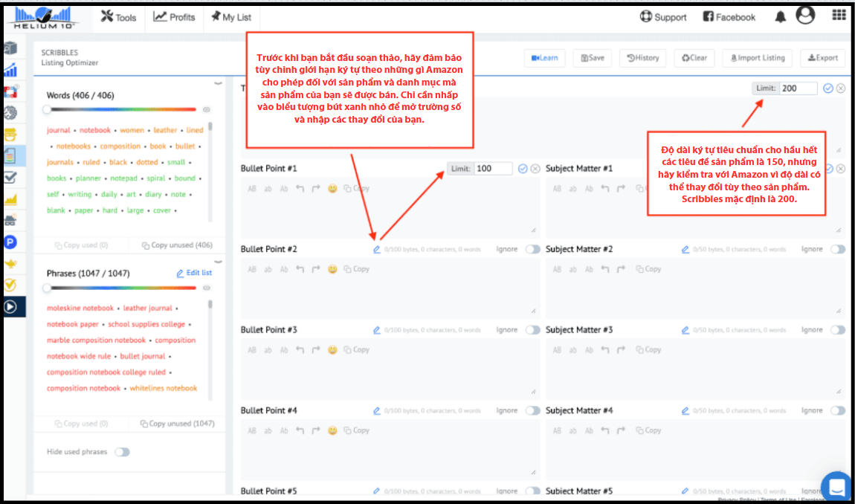The image size is (855, 504).
Task: Open the apps grid menu icon
Action: pyautogui.click(x=839, y=16)
